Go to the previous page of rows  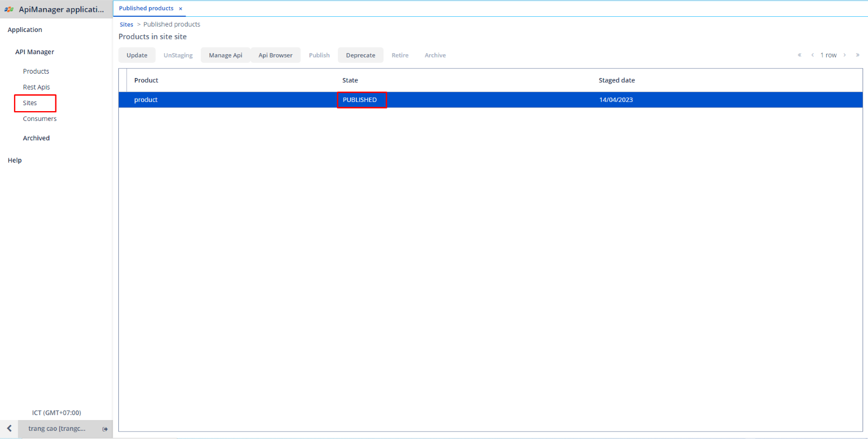click(x=812, y=55)
